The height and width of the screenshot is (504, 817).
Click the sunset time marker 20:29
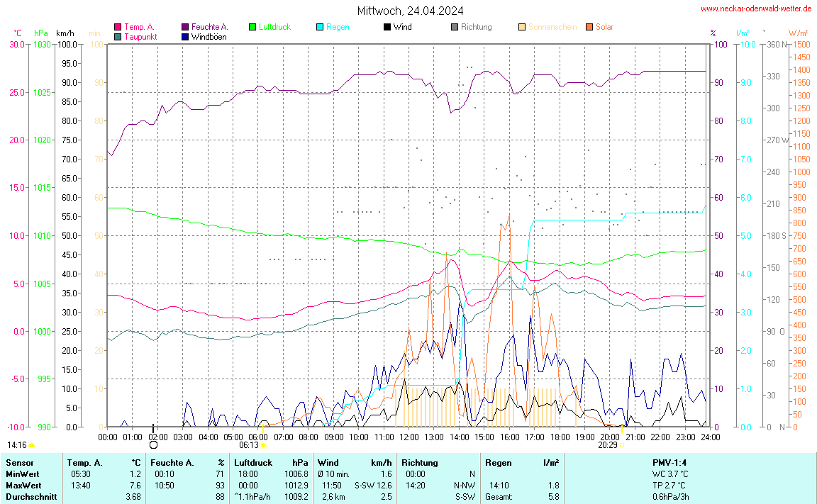coord(607,445)
